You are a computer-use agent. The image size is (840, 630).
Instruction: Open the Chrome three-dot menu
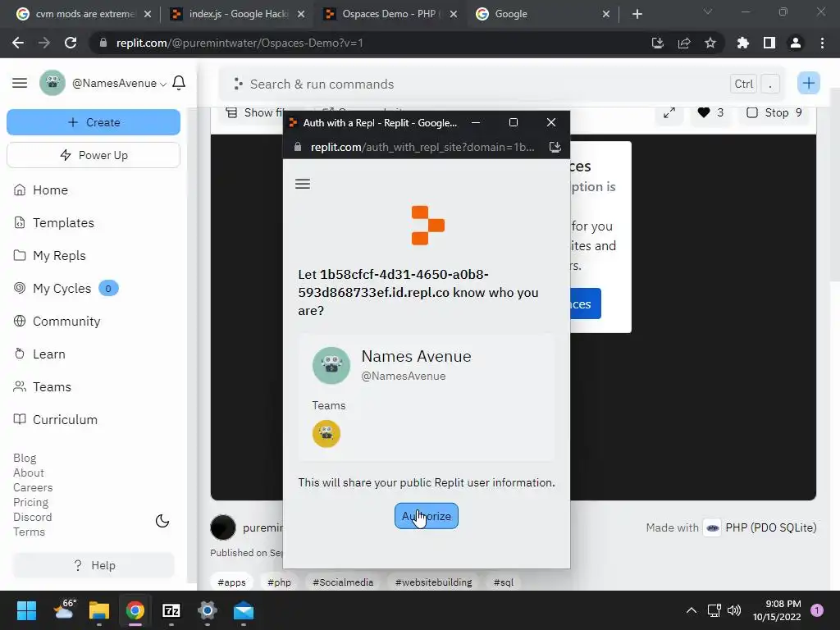tap(822, 43)
